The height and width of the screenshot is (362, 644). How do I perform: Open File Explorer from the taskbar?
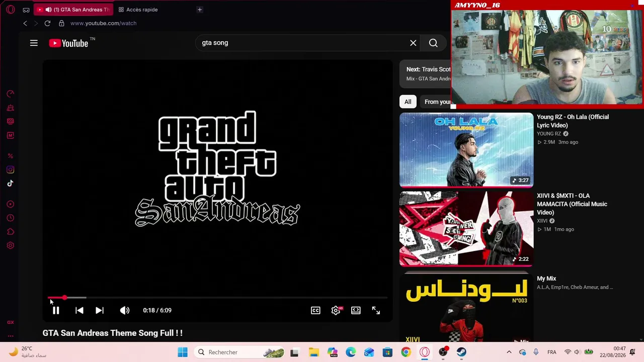[x=313, y=352]
